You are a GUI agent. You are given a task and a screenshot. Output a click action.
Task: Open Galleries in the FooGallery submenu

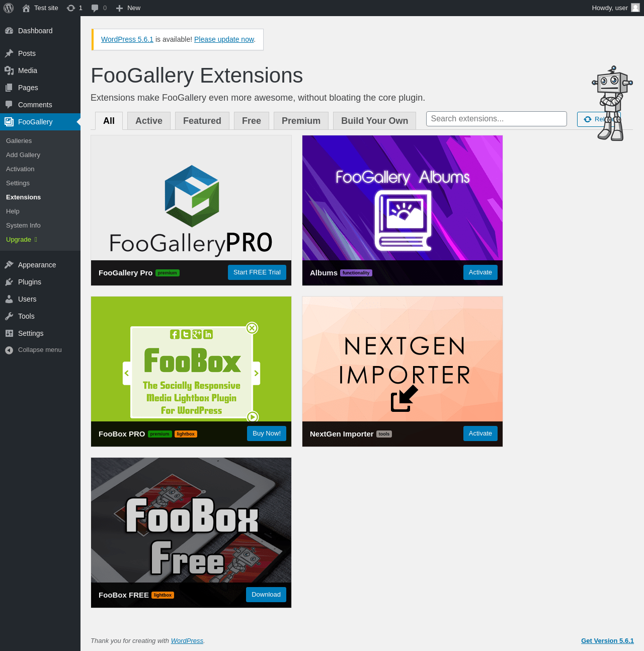pyautogui.click(x=40, y=141)
